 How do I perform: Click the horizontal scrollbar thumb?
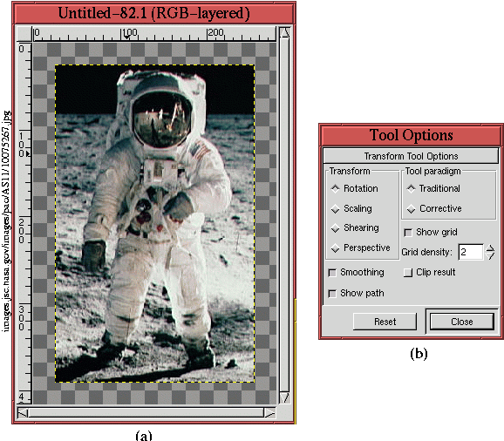click(x=146, y=413)
